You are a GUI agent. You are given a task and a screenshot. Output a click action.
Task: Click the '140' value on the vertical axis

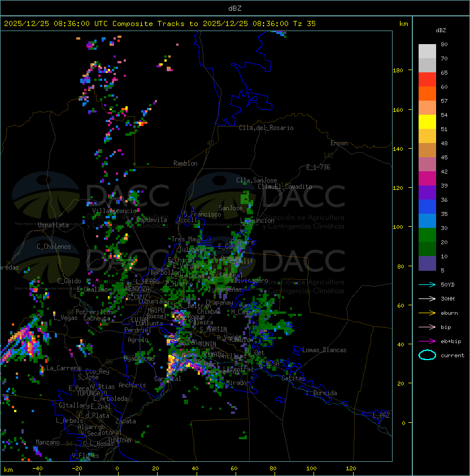(398, 149)
